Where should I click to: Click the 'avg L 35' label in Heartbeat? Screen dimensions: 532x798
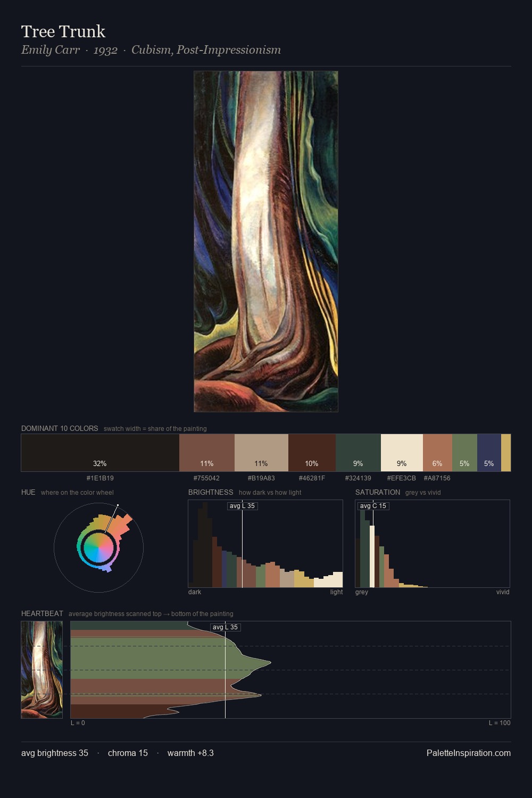click(x=226, y=627)
